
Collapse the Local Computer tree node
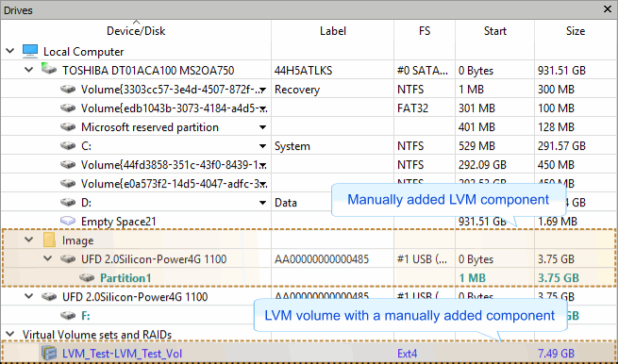click(10, 51)
